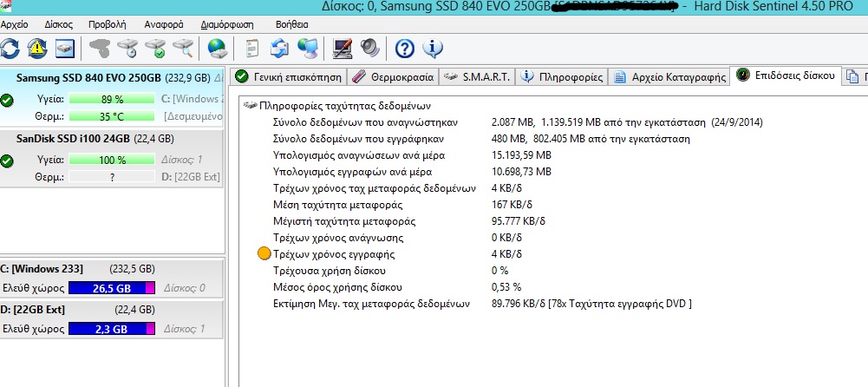Viewport: 868px width, 387px height.
Task: Click the disk with clock icon
Action: coord(127,49)
